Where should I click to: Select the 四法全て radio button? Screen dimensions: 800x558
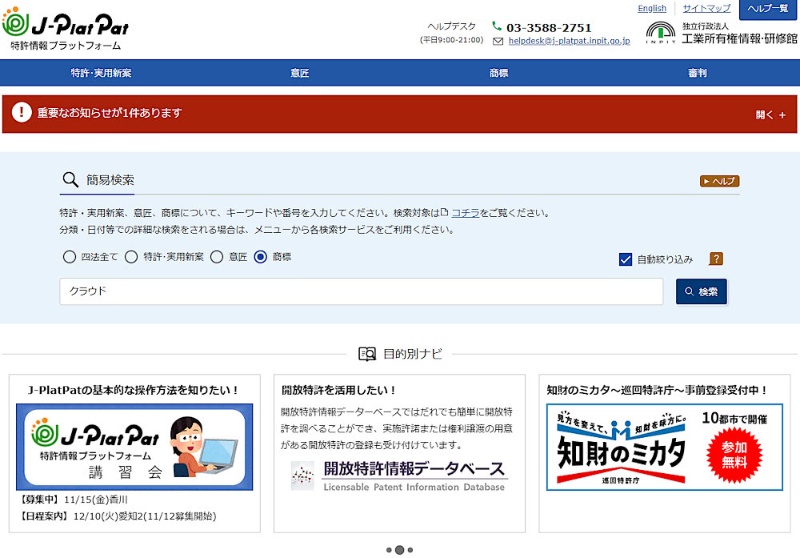click(69, 257)
